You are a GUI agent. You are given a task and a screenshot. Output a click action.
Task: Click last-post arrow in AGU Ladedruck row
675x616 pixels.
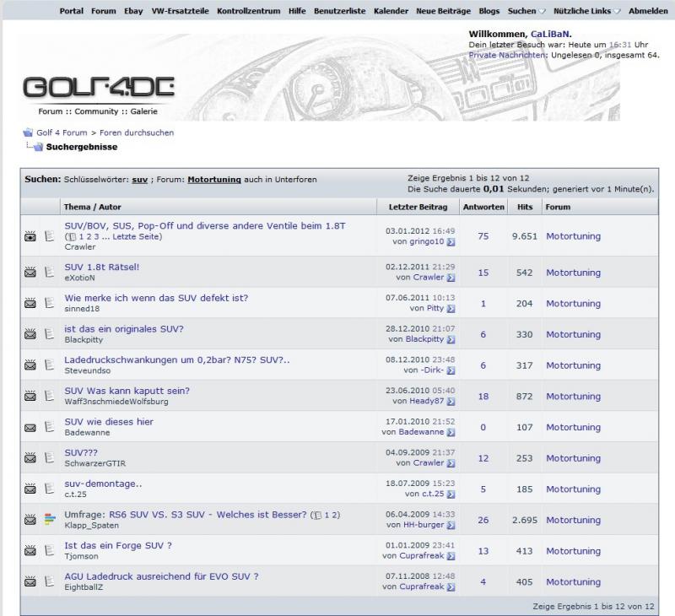click(x=451, y=586)
